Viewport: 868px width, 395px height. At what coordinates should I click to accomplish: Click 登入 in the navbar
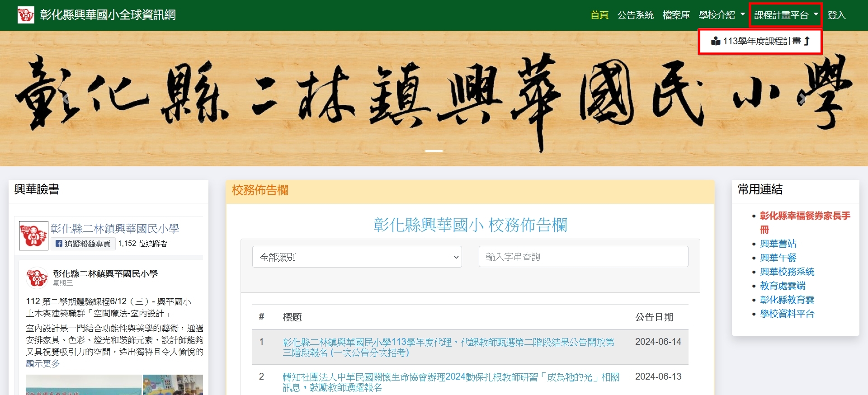836,15
